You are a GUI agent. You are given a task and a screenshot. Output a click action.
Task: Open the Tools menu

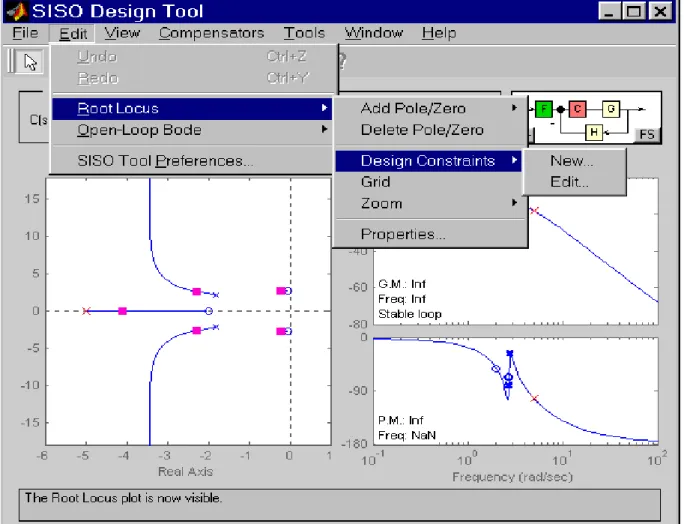pyautogui.click(x=304, y=33)
